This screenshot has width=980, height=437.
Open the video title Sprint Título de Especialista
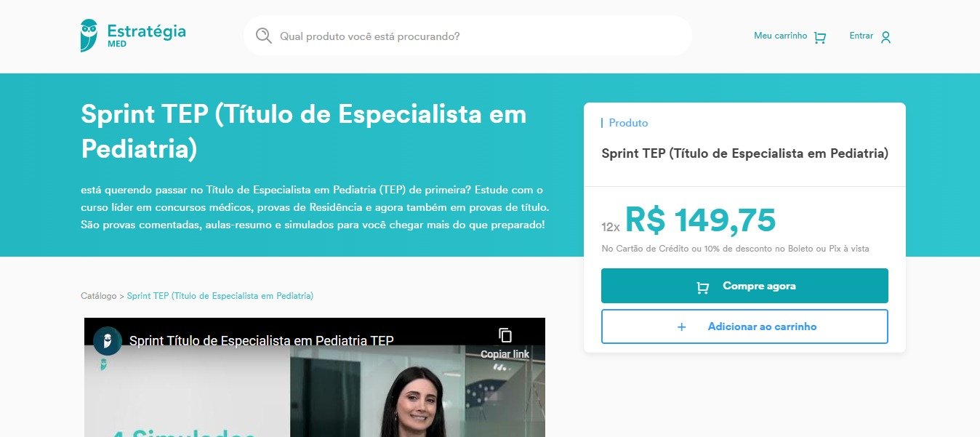tap(262, 340)
